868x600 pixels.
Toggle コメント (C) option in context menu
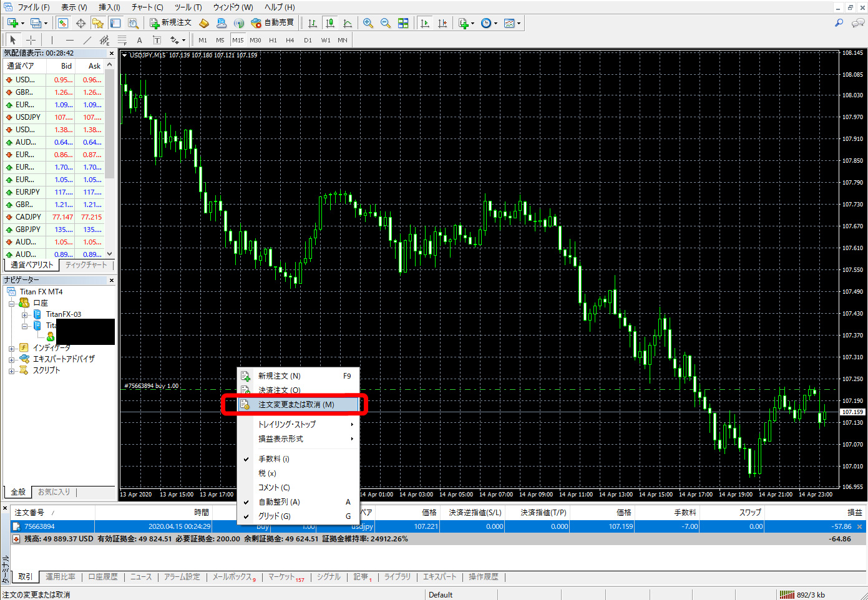pos(298,488)
